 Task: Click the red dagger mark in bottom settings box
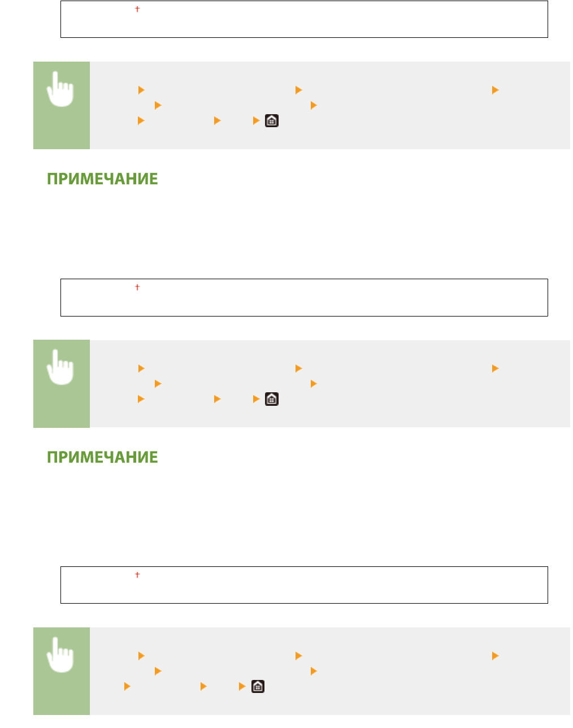(x=137, y=575)
